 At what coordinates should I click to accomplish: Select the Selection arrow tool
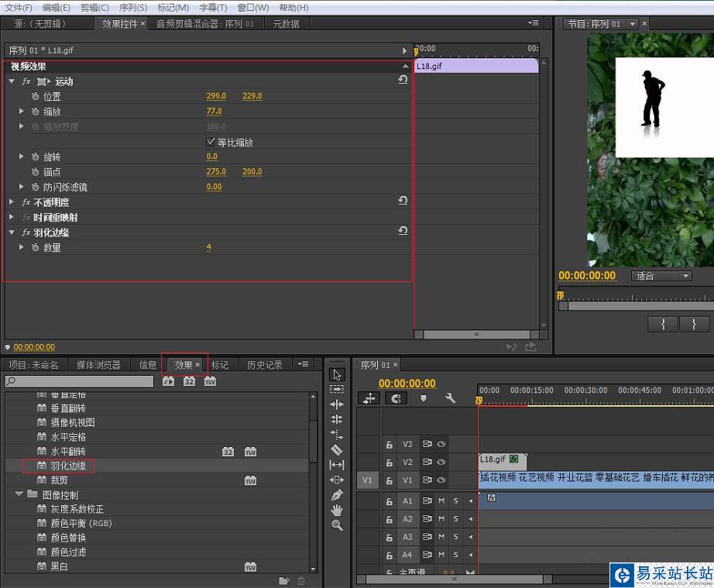click(x=337, y=375)
